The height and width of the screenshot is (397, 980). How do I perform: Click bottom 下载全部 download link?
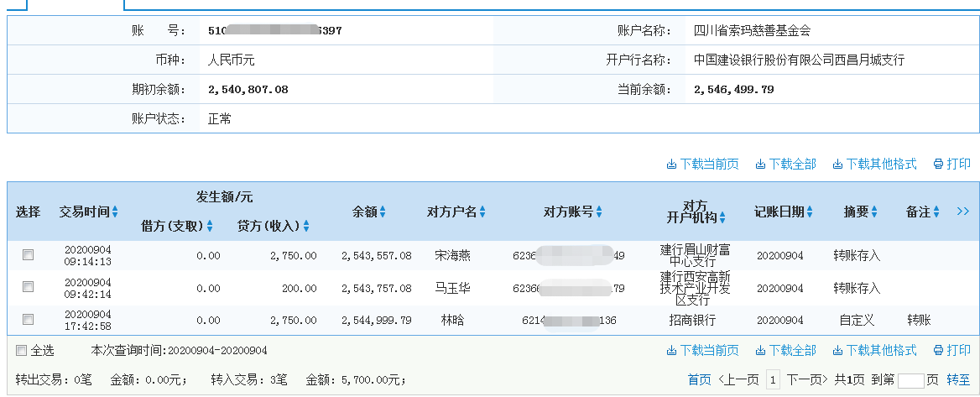[x=785, y=350]
